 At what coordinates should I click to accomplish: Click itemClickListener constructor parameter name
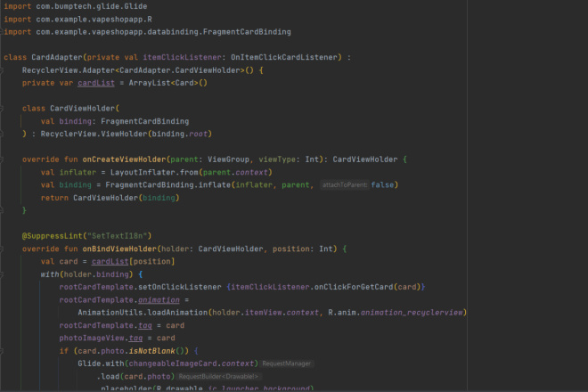tap(182, 57)
